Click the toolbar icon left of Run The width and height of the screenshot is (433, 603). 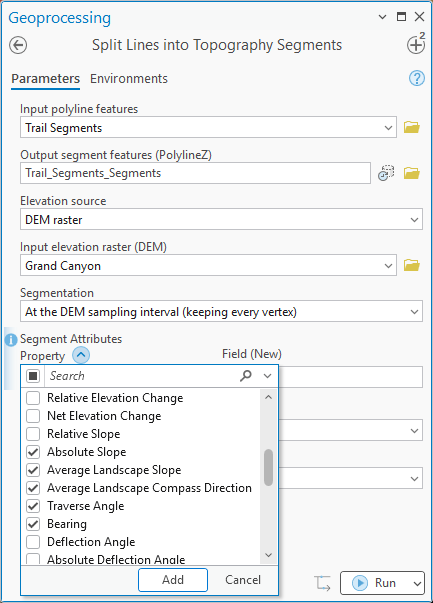pyautogui.click(x=322, y=583)
